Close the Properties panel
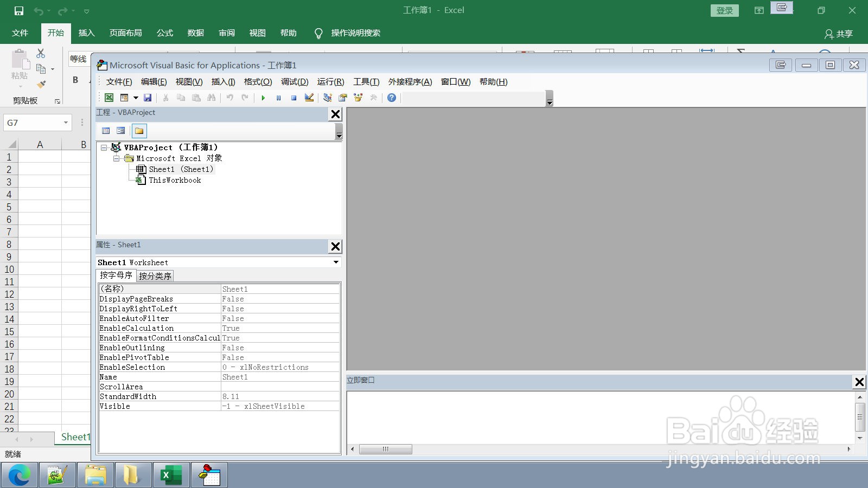 [336, 247]
